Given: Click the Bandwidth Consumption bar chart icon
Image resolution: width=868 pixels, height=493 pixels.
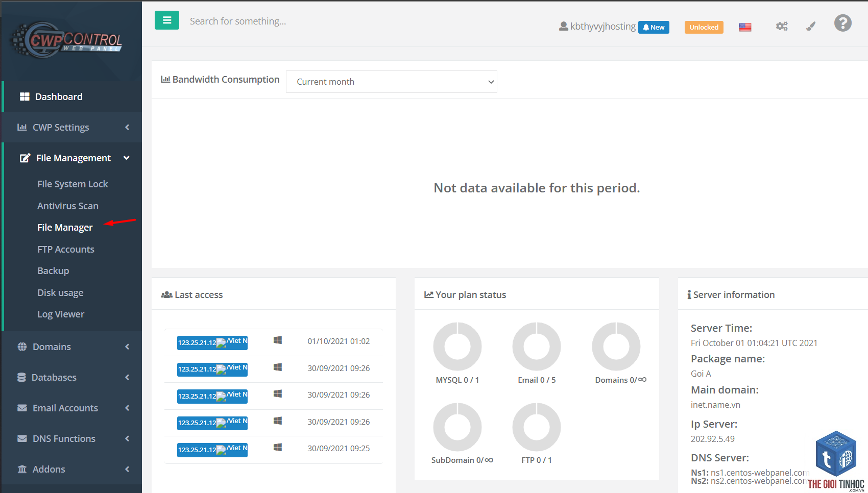Looking at the screenshot, I should coord(165,79).
